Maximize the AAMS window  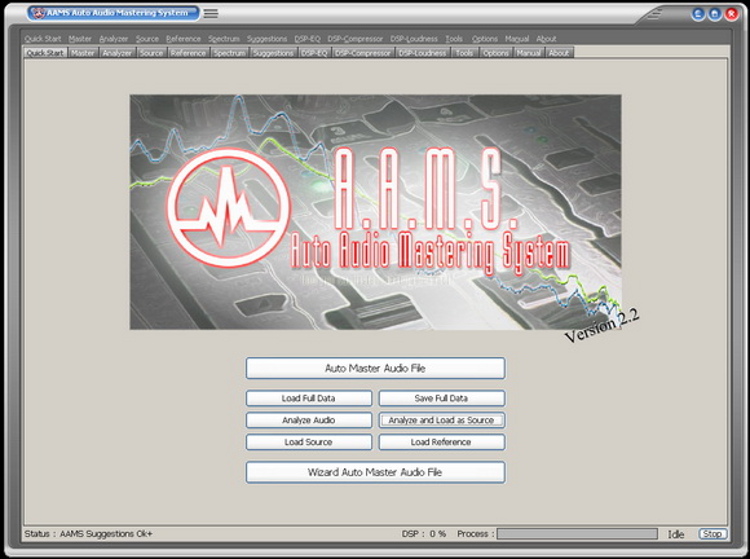[x=715, y=14]
